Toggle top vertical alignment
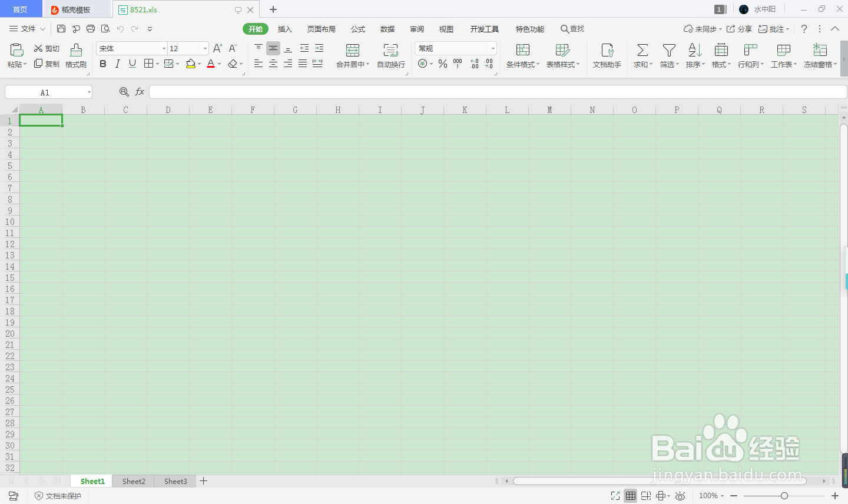Screen dimensions: 848x504 259,48
